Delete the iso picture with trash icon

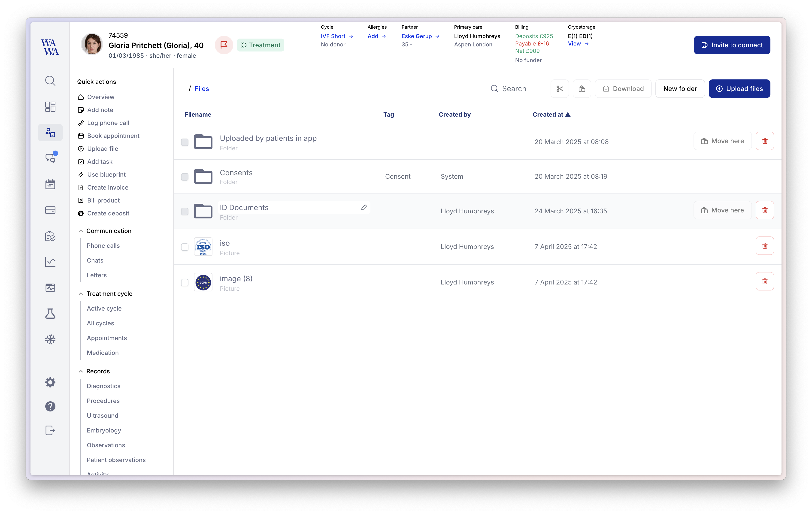point(764,246)
